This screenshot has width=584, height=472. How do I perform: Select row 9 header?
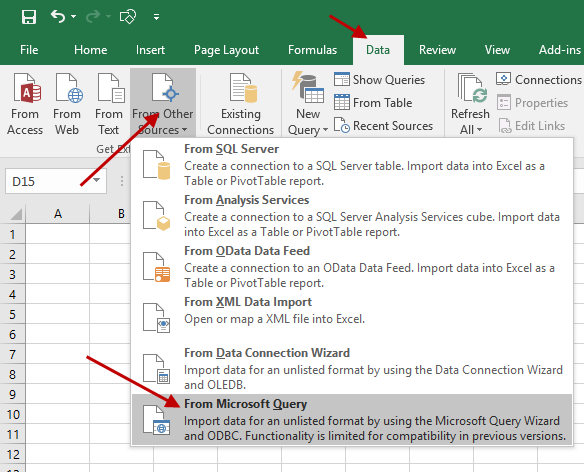[13, 394]
